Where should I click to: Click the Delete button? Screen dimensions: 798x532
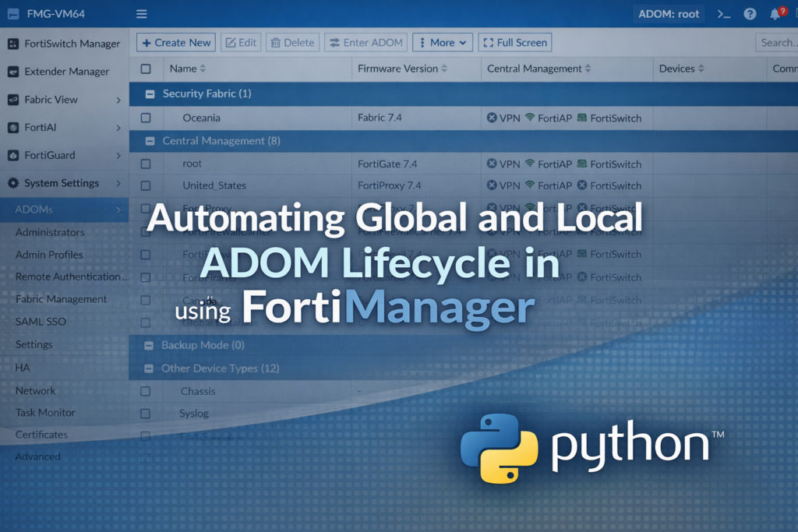pos(293,43)
